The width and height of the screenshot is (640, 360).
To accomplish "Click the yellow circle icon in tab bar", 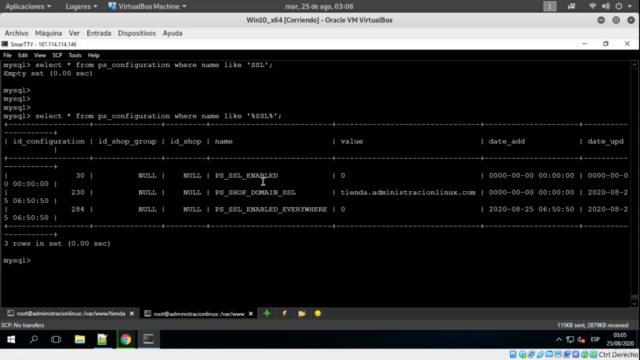I will [318, 313].
